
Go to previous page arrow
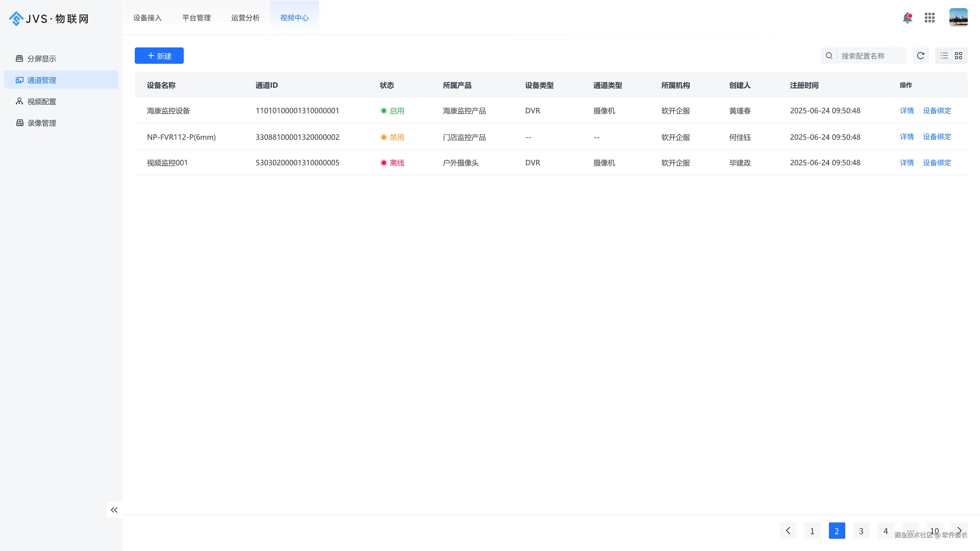coord(788,531)
